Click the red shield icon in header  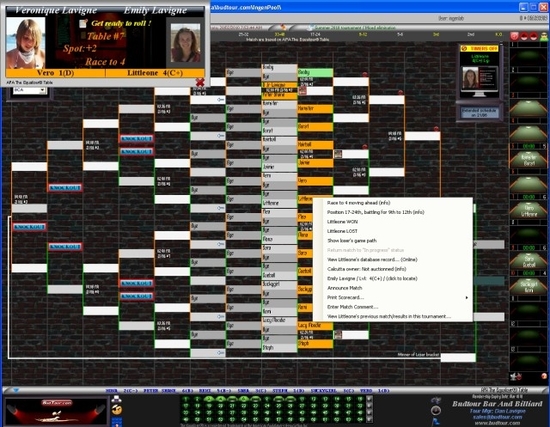[515, 36]
